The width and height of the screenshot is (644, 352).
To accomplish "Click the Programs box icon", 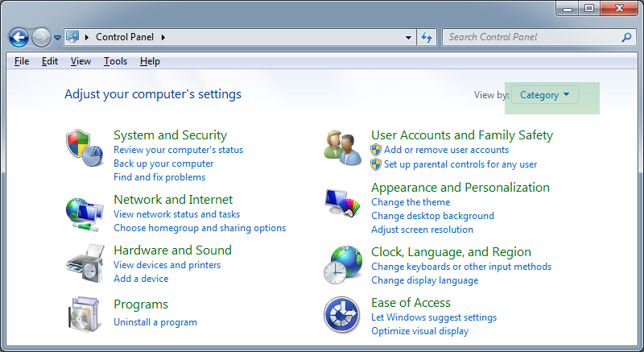I will [x=85, y=313].
